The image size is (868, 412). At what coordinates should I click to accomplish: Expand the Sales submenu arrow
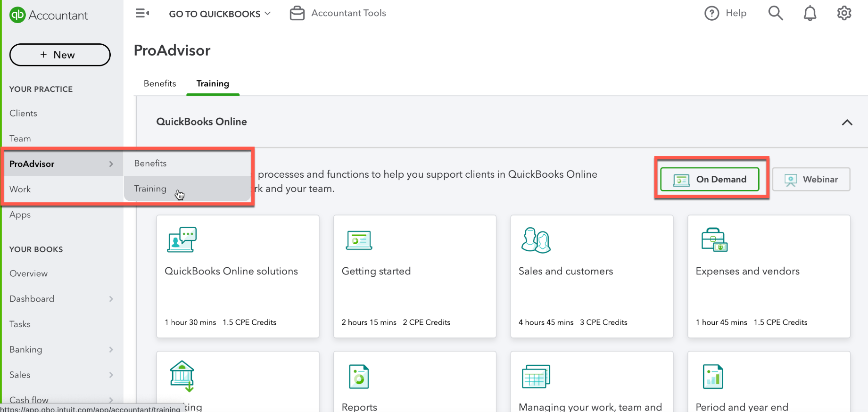[x=111, y=375]
